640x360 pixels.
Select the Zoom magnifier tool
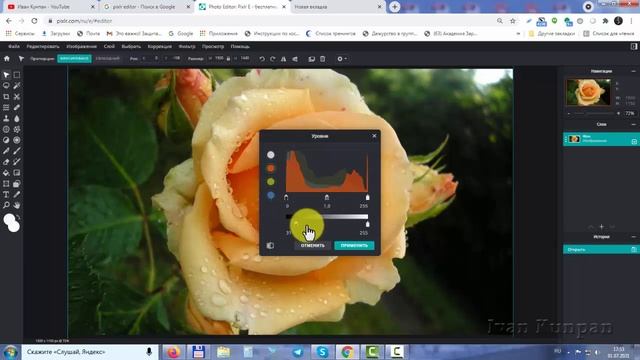(6, 205)
